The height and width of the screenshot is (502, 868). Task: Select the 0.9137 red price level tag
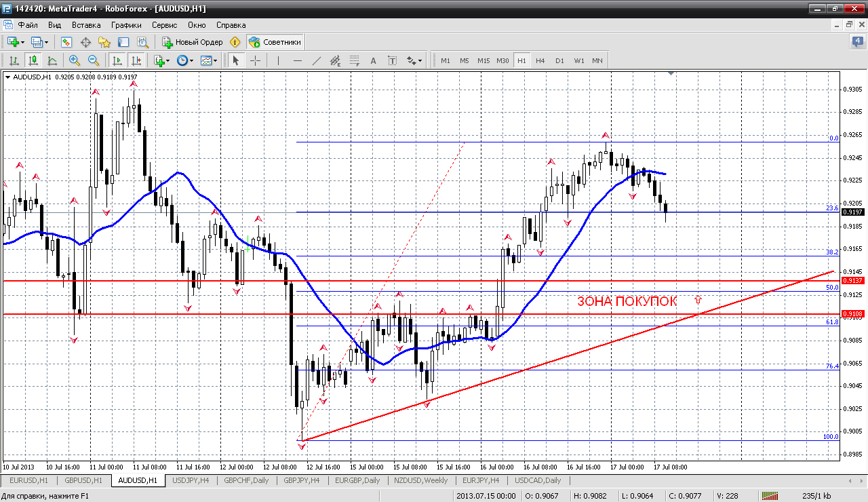(852, 281)
